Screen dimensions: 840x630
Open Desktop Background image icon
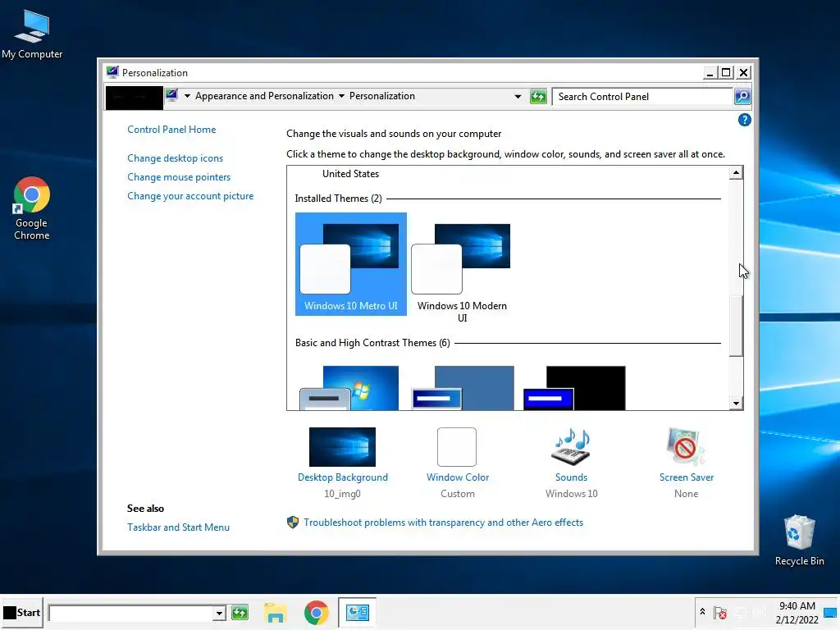pyautogui.click(x=342, y=447)
